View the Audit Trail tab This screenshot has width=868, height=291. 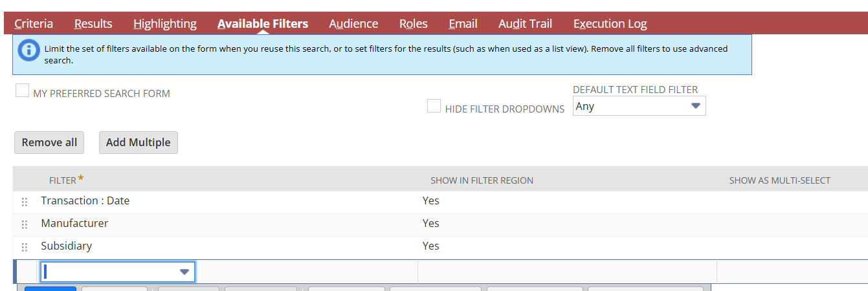click(x=525, y=24)
